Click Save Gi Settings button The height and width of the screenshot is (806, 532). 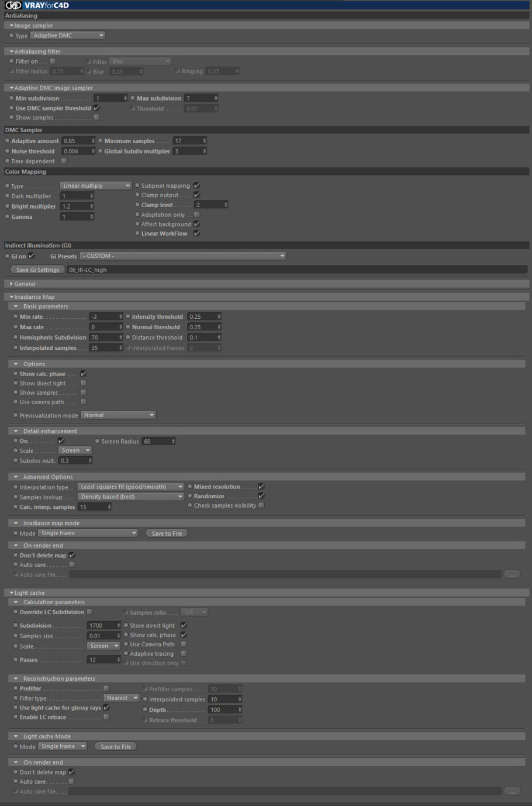coord(38,270)
